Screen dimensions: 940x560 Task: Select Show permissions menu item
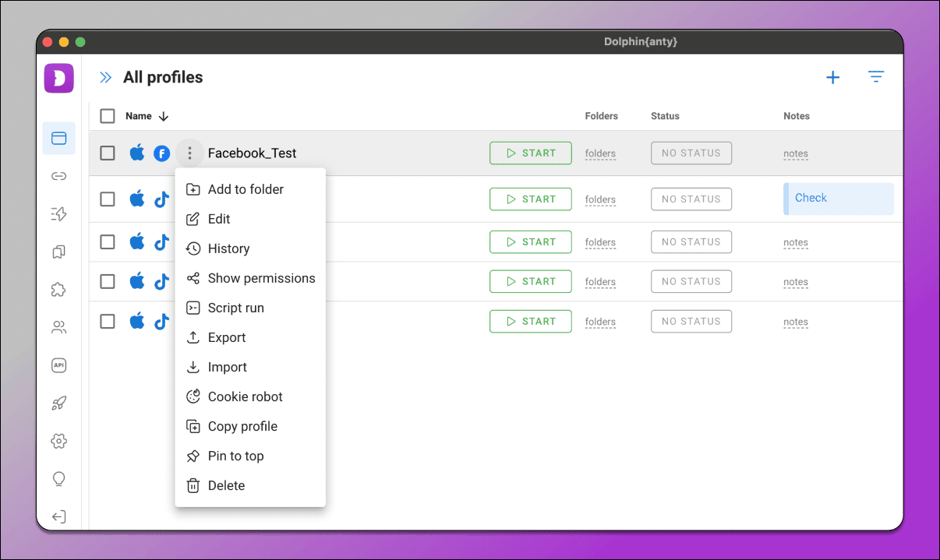(250, 278)
